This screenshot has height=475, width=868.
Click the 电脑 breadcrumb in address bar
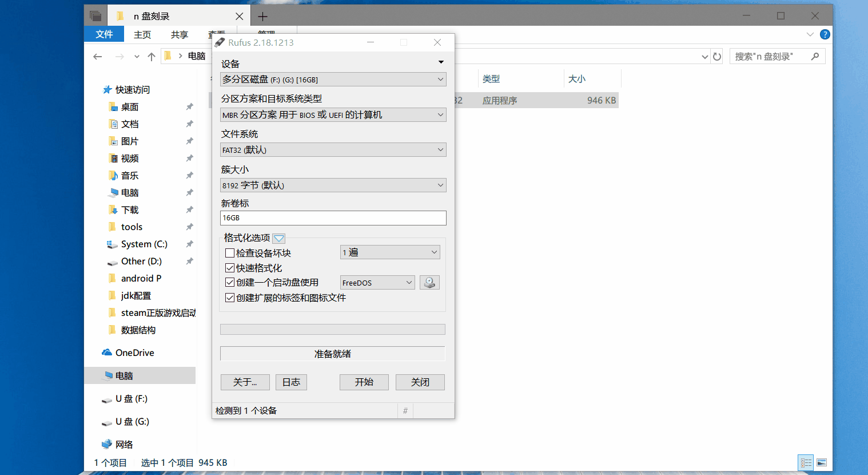point(197,56)
